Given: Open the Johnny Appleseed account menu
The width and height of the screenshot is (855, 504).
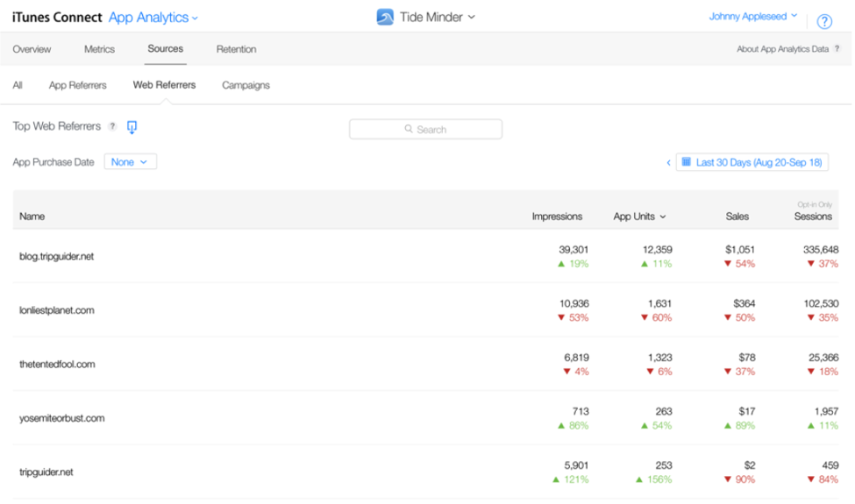Looking at the screenshot, I should (752, 17).
